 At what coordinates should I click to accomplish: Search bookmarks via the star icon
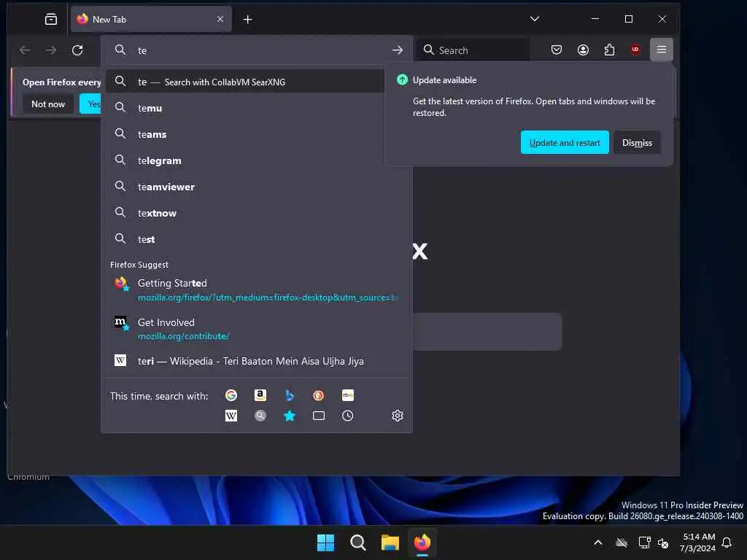coord(289,416)
